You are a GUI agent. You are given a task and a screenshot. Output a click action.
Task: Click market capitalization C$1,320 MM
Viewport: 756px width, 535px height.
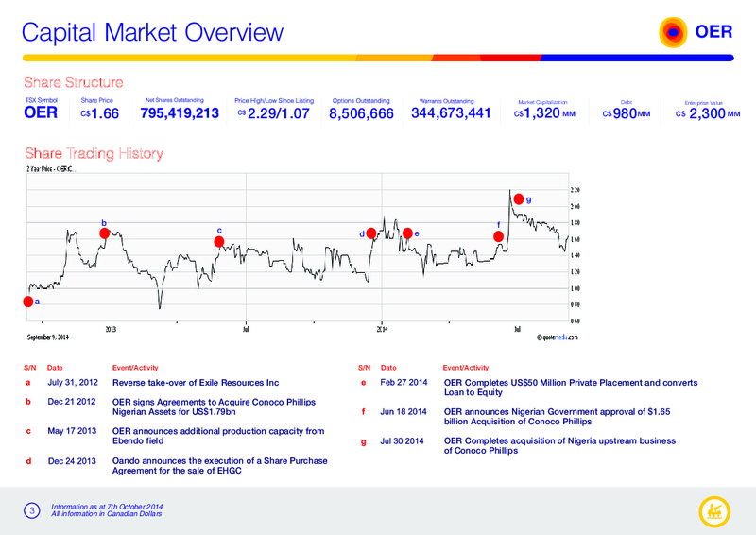(x=544, y=113)
